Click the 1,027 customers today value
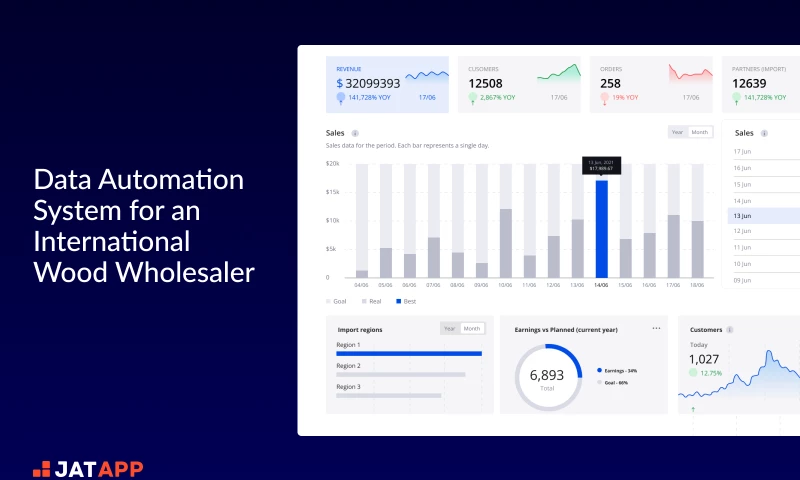 coord(704,359)
